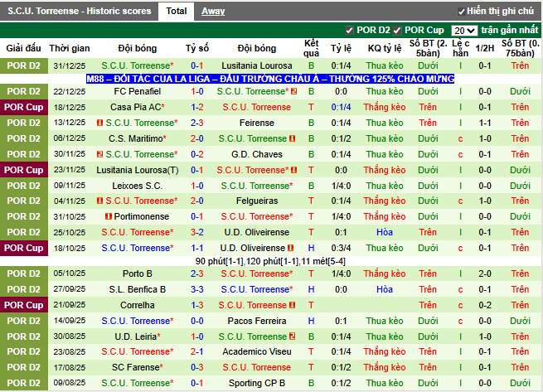Open Sporting CP B team link

[x=257, y=383]
